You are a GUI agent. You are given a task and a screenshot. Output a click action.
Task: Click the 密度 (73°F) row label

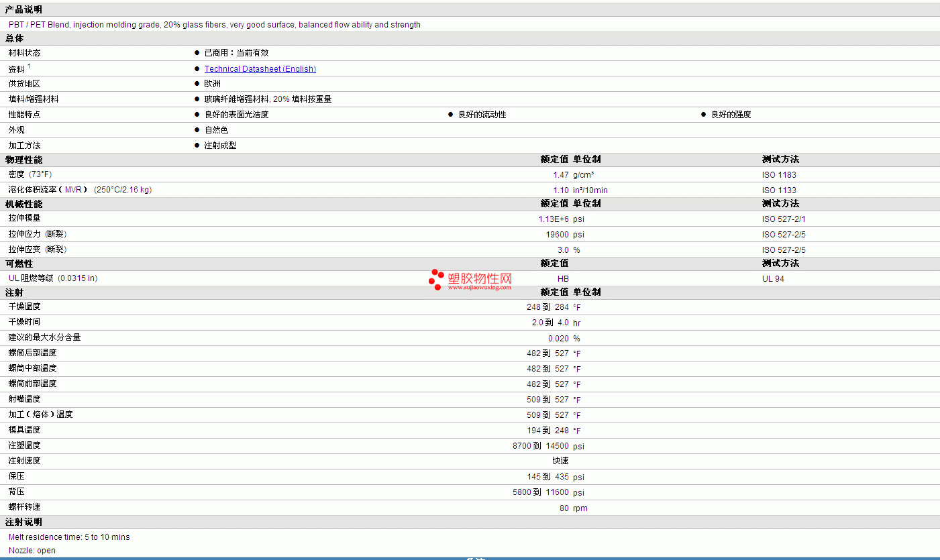tap(30, 174)
